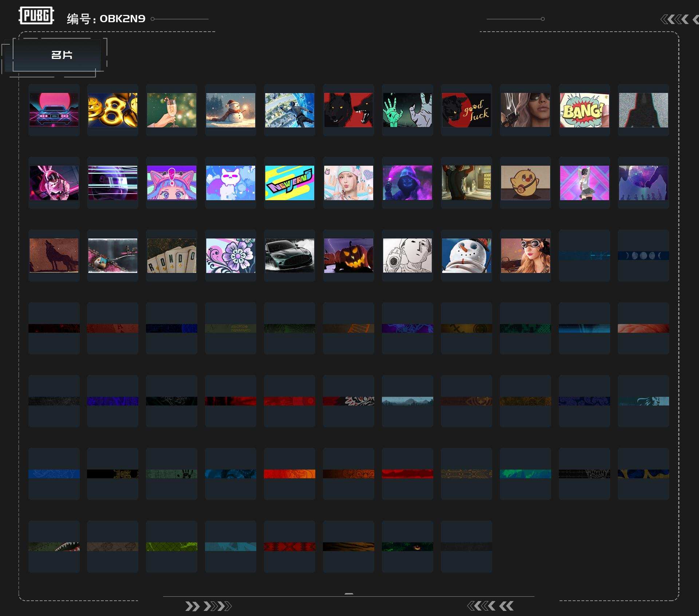Viewport: 699px width, 616px height.
Task: Choose the green zombie hands nameplate
Action: [408, 110]
